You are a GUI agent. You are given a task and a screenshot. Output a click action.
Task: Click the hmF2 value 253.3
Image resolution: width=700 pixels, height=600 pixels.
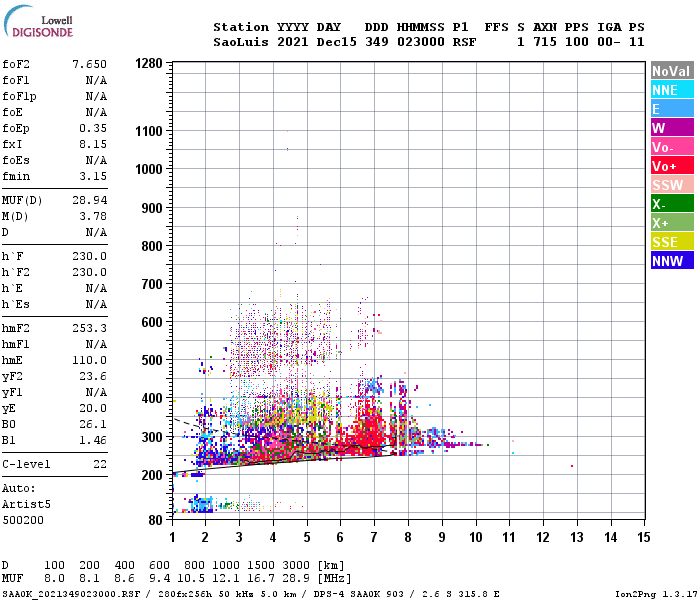click(x=89, y=328)
